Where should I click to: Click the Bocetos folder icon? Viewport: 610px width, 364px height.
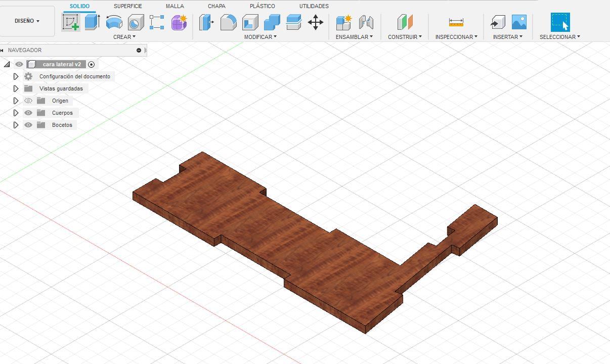pos(41,125)
